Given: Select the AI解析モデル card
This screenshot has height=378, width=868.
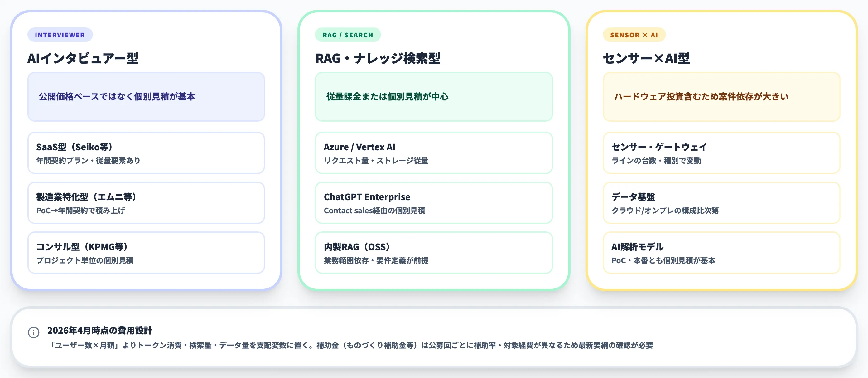Looking at the screenshot, I should point(721,253).
